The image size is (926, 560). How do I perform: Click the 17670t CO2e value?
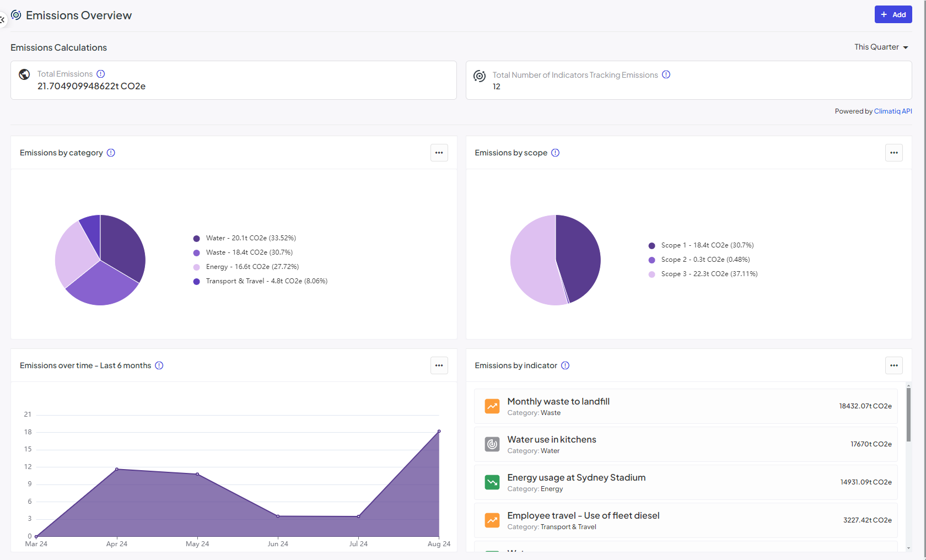point(871,444)
